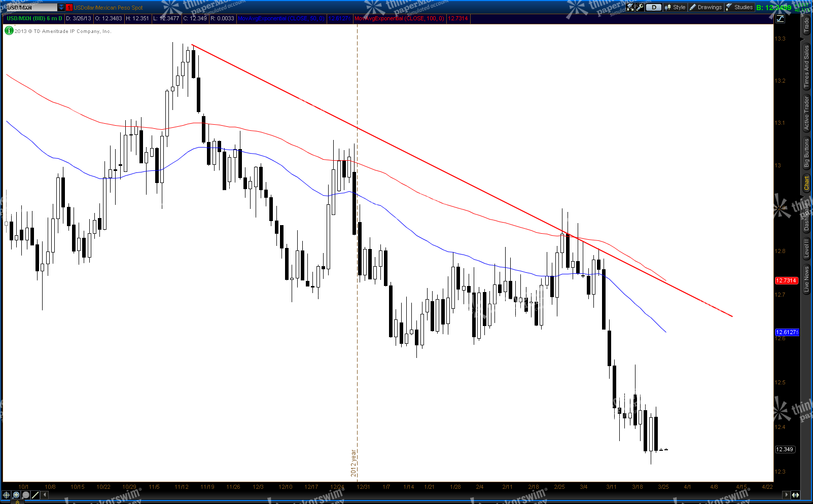Image resolution: width=813 pixels, height=504 pixels.
Task: Click the USDollar/Mexican Peso Spot description
Action: (x=108, y=8)
